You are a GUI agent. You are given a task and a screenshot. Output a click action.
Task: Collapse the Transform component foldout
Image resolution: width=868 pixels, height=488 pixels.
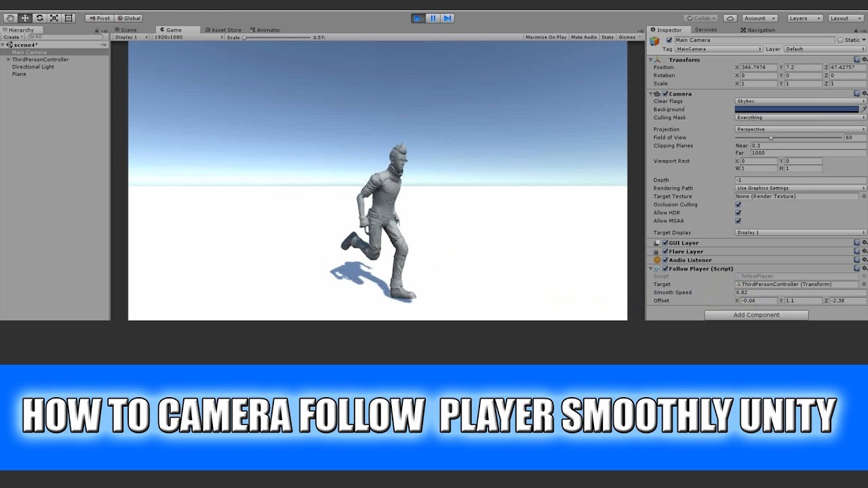tap(651, 60)
